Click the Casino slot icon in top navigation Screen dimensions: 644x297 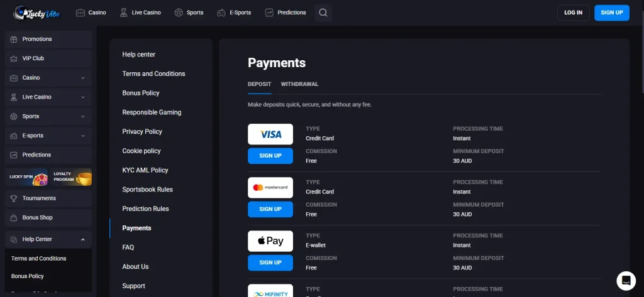click(80, 13)
